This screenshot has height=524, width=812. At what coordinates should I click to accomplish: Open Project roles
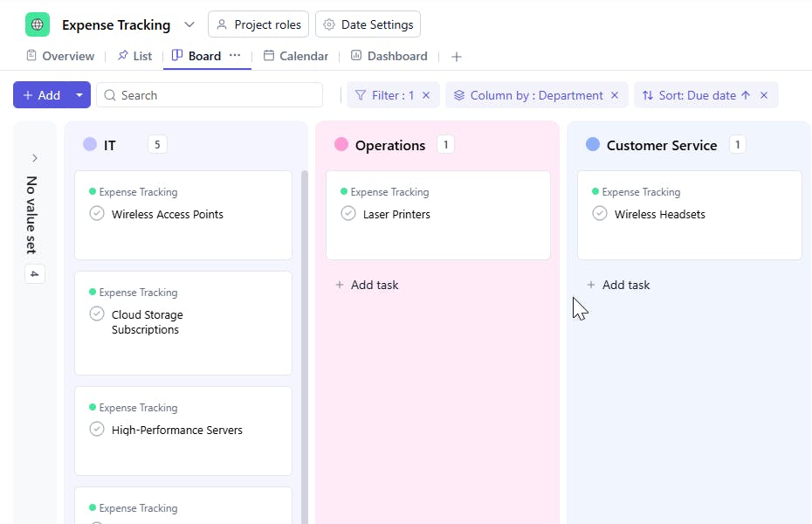coord(258,24)
